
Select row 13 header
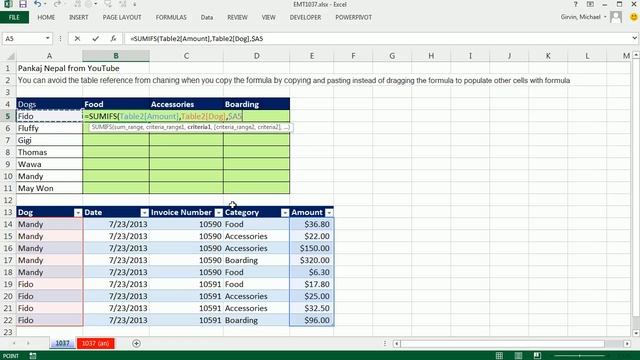coord(8,212)
